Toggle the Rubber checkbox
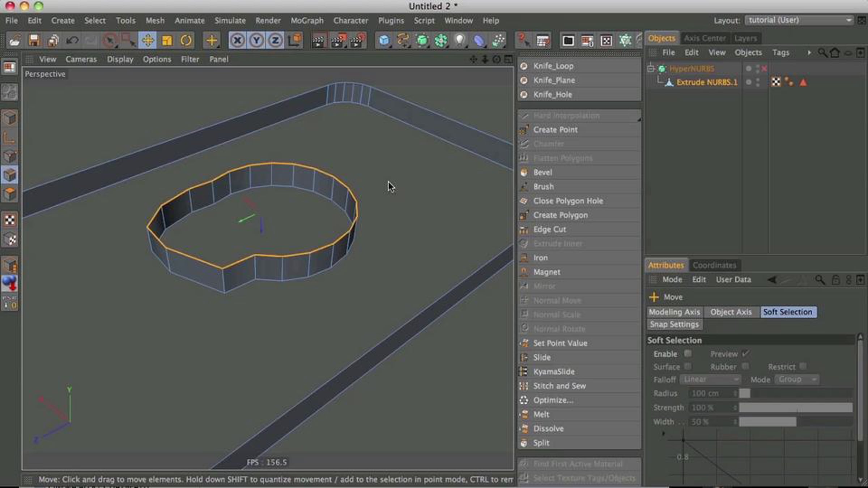Viewport: 868px width, 488px height. pos(745,366)
